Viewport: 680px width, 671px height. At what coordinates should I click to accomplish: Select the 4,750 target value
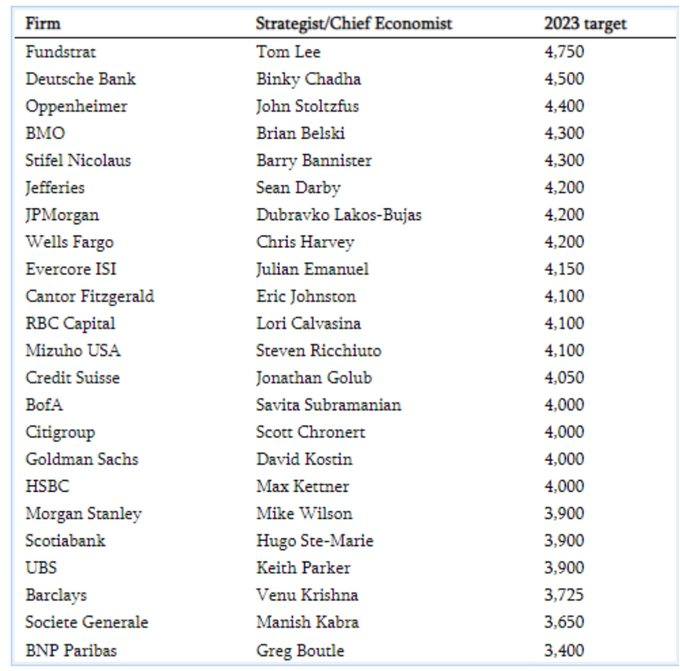pyautogui.click(x=564, y=52)
